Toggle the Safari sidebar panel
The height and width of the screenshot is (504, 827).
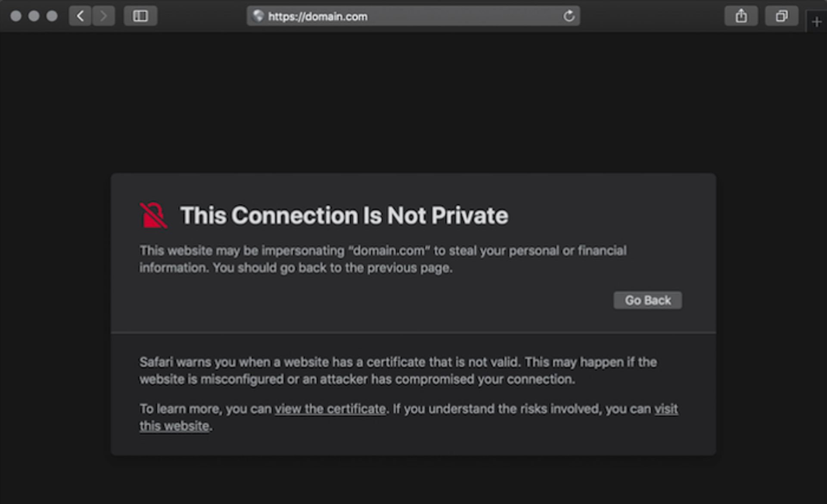pos(140,16)
